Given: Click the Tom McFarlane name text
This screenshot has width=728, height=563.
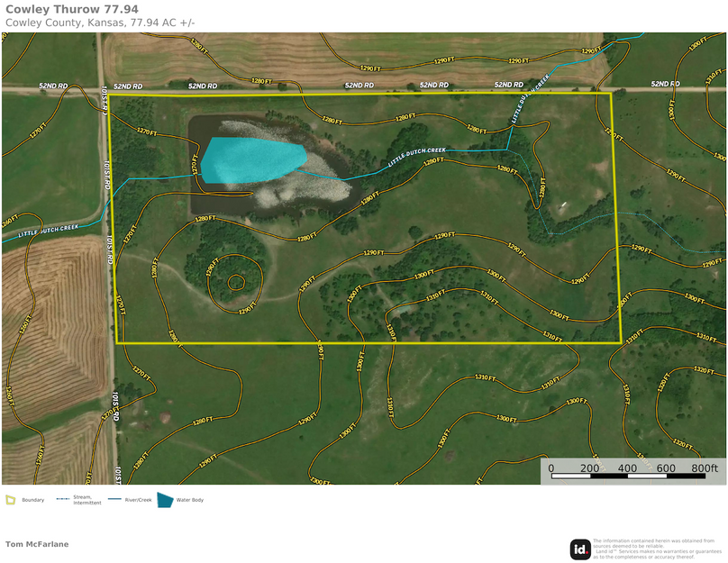Looking at the screenshot, I should click(37, 544).
